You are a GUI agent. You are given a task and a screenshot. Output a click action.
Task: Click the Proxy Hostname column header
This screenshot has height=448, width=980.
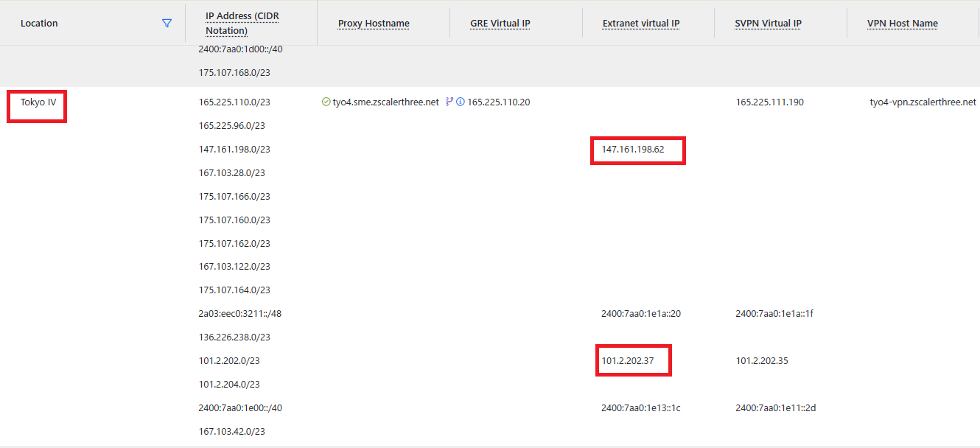click(x=374, y=24)
